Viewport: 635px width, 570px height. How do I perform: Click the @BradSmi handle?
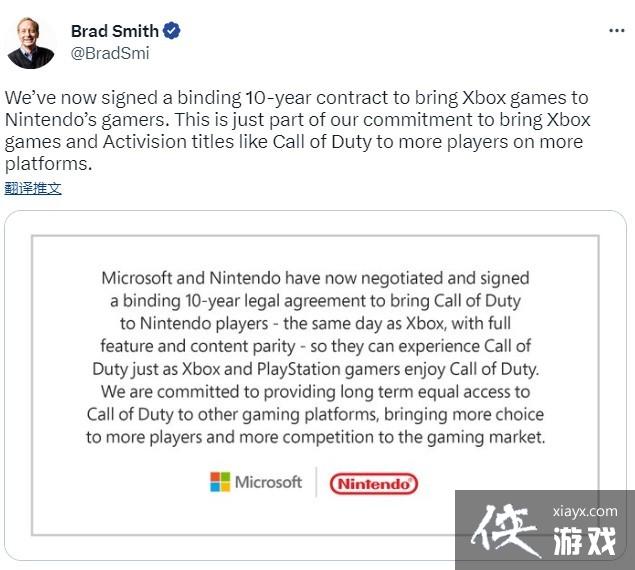[109, 53]
